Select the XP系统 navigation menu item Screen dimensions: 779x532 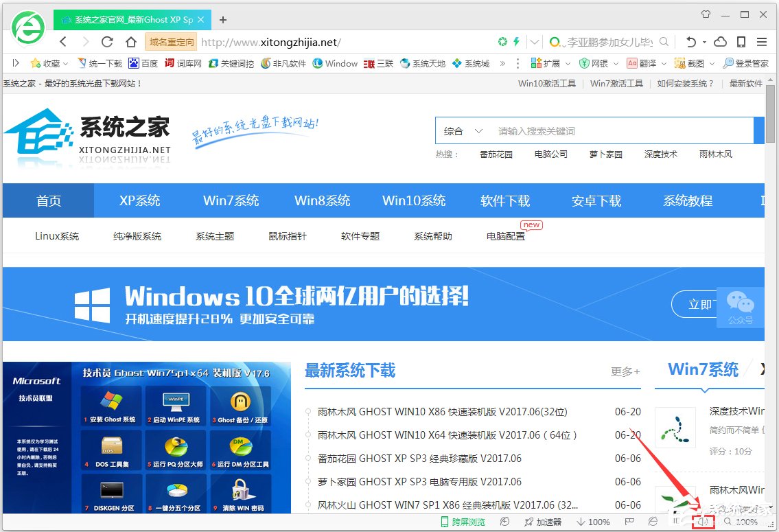[139, 200]
